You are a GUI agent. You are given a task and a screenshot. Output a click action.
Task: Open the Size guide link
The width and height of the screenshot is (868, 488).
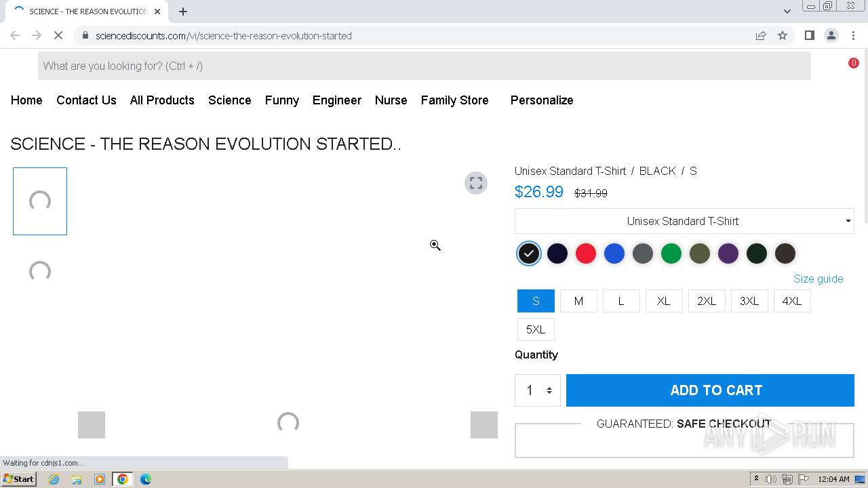(x=818, y=279)
